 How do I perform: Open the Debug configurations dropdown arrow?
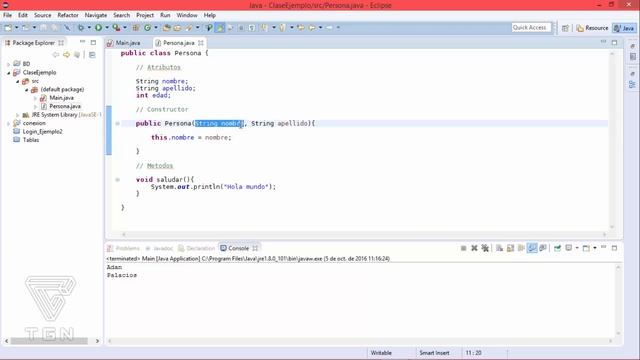(x=89, y=27)
